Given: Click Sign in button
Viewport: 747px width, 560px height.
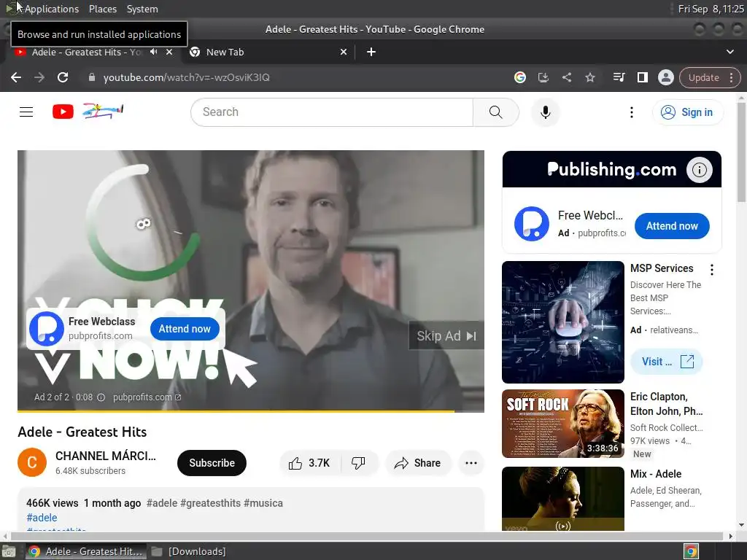Looking at the screenshot, I should (687, 112).
